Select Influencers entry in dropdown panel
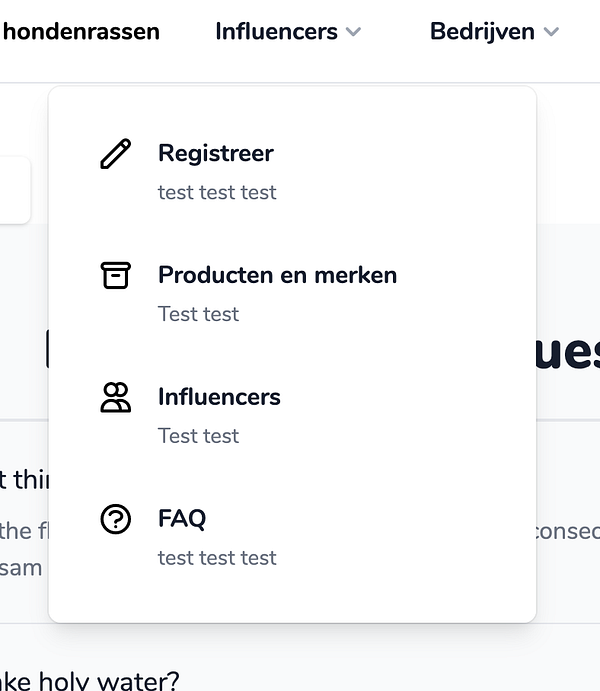The height and width of the screenshot is (691, 600). [219, 397]
